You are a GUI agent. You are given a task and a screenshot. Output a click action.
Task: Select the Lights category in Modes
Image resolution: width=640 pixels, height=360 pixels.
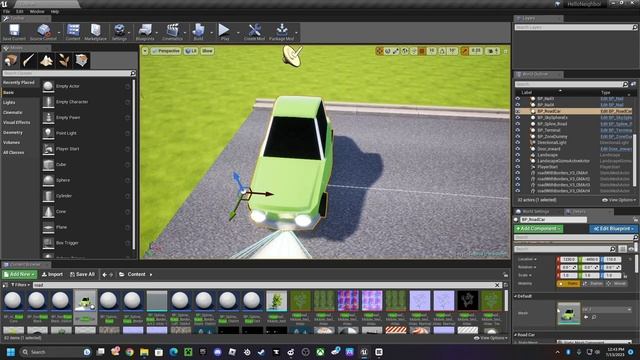(x=9, y=102)
